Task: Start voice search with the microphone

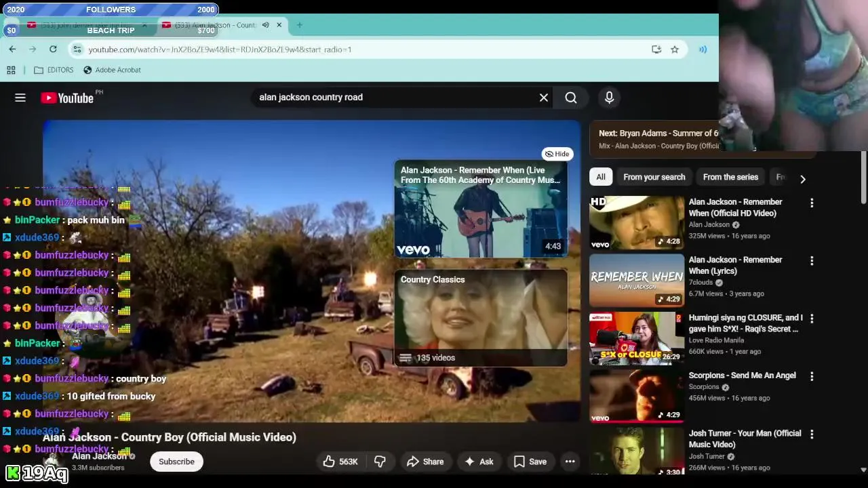Action: click(x=609, y=98)
